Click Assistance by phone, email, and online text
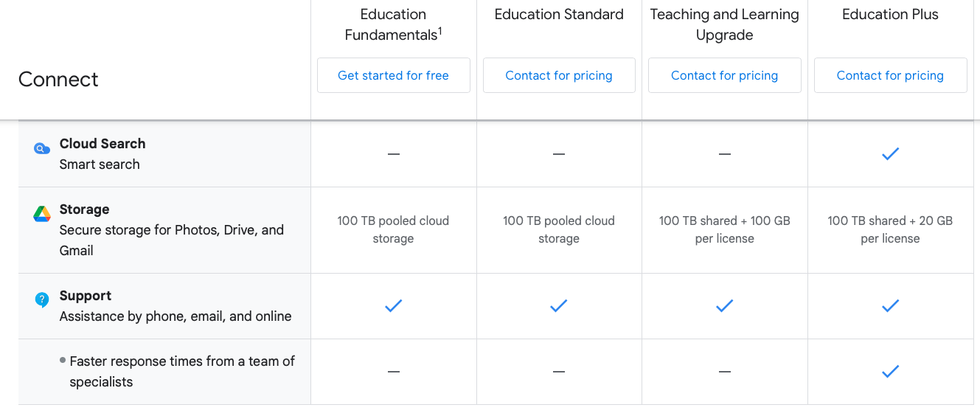Image resolution: width=980 pixels, height=416 pixels. click(176, 316)
